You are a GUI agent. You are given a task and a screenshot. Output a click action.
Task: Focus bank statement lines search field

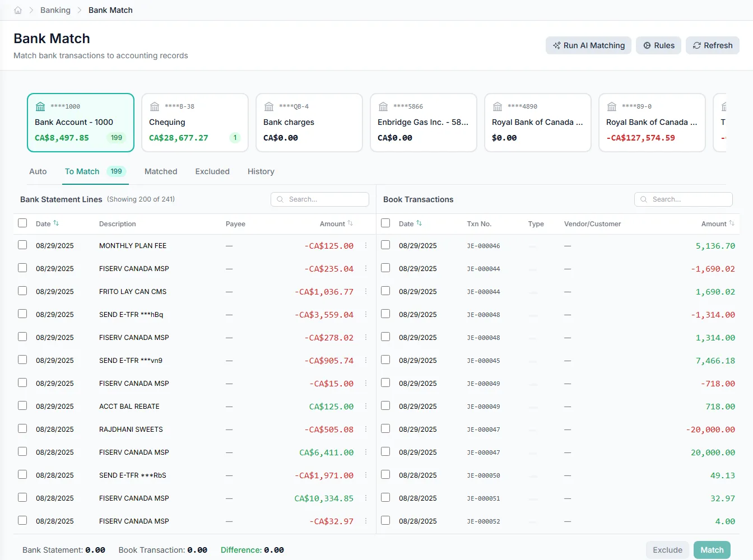(x=320, y=199)
